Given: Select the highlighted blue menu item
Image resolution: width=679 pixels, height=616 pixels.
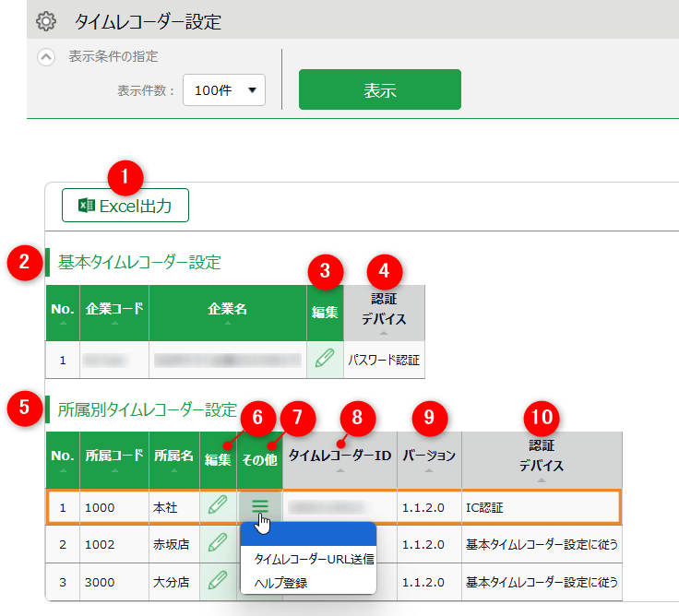Looking at the screenshot, I should (x=308, y=535).
